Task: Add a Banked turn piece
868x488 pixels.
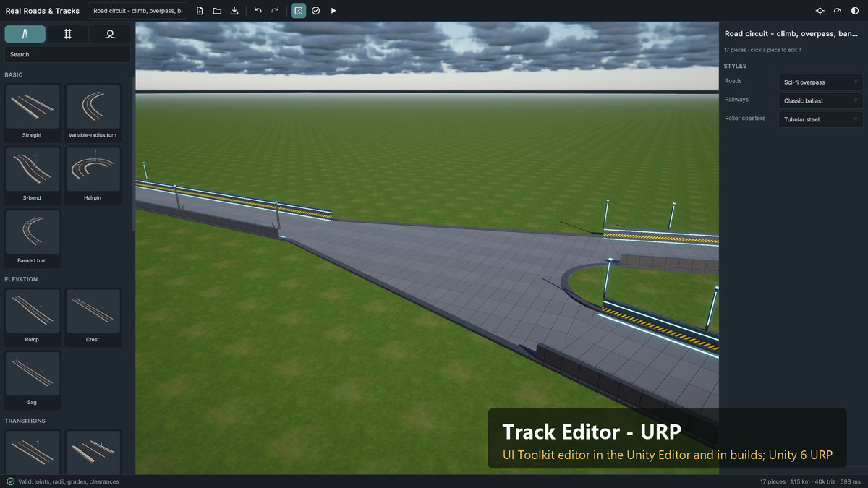Action: [x=33, y=239]
